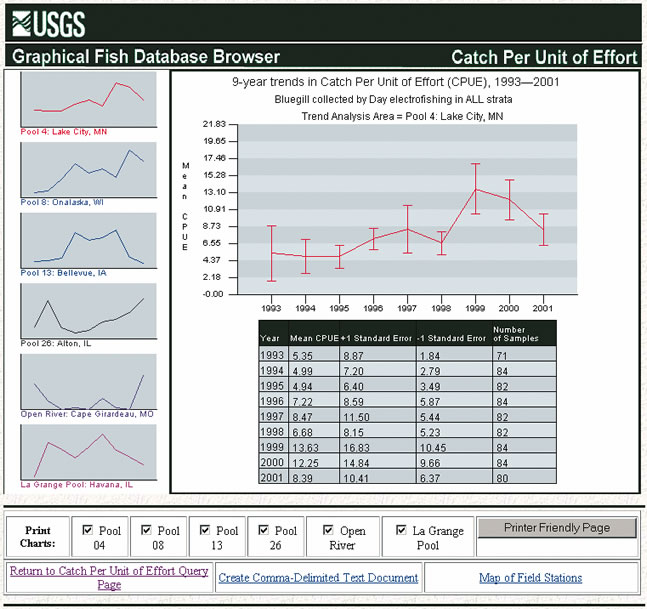
Task: Toggle the Pool 13 print checkbox
Action: coord(205,530)
